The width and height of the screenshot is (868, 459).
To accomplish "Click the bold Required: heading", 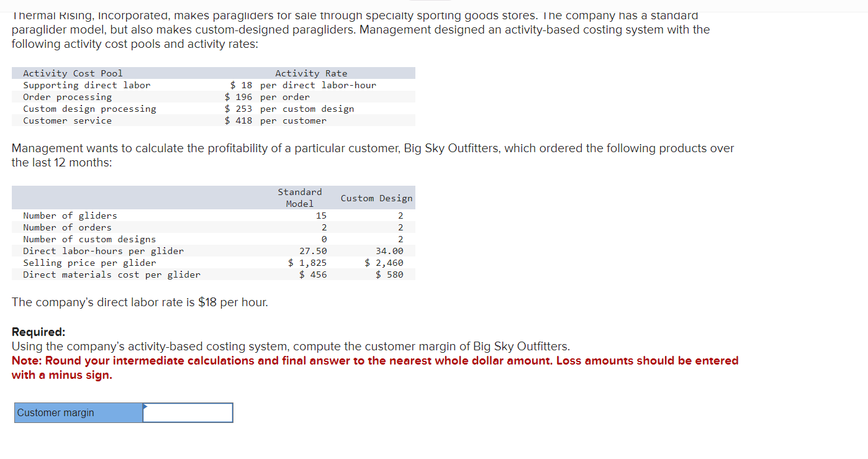I will (x=38, y=332).
